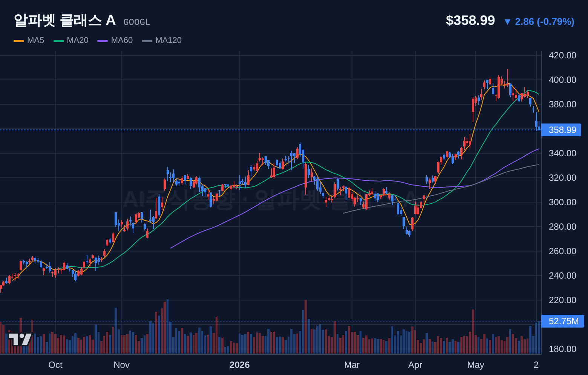
Task: Click the Apr label on time axis
Action: (415, 365)
